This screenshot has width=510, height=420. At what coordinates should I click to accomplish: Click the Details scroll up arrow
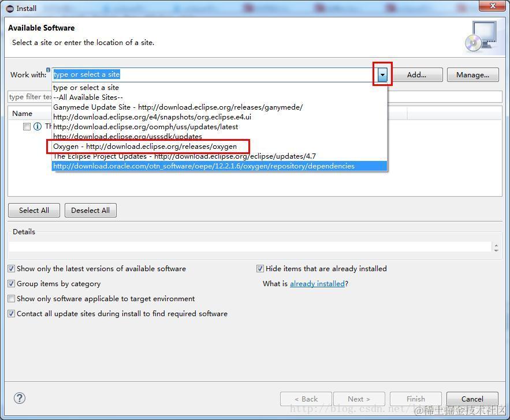pos(496,245)
